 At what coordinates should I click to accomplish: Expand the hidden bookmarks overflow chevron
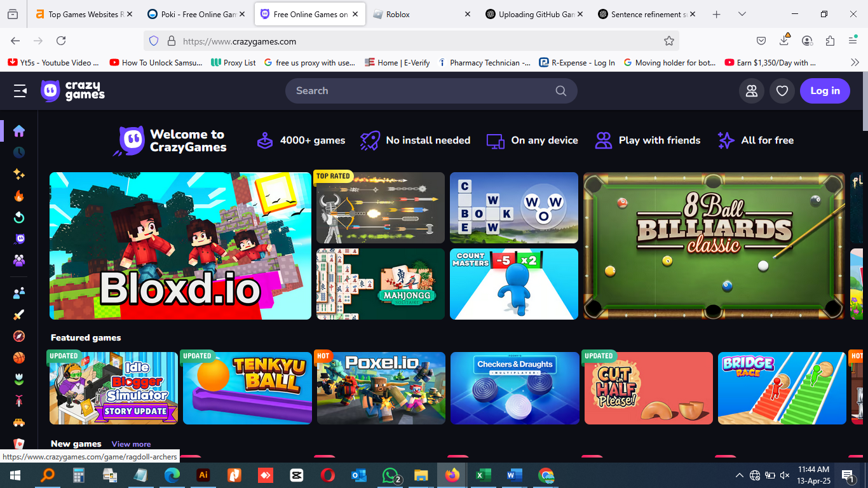pos(855,62)
